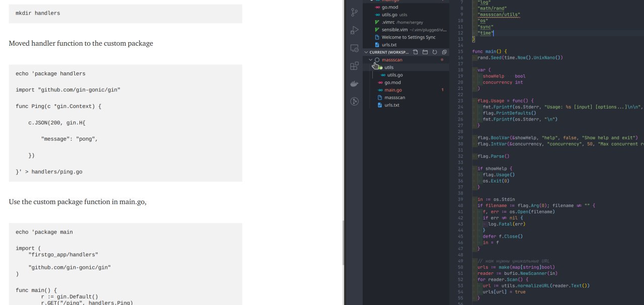Click the utils.normalizeURL line in editor
This screenshot has height=305, width=644.
point(536,285)
